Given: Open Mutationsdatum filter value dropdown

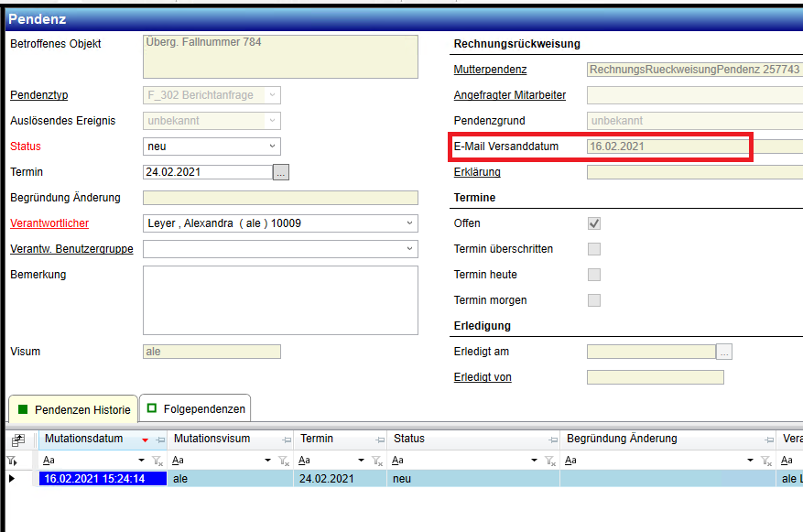Looking at the screenshot, I should pos(141,461).
